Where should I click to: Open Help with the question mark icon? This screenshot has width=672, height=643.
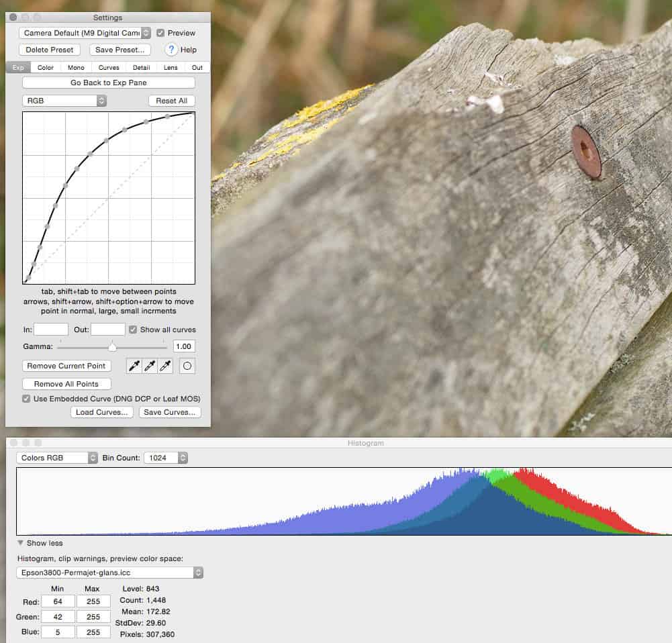(172, 50)
